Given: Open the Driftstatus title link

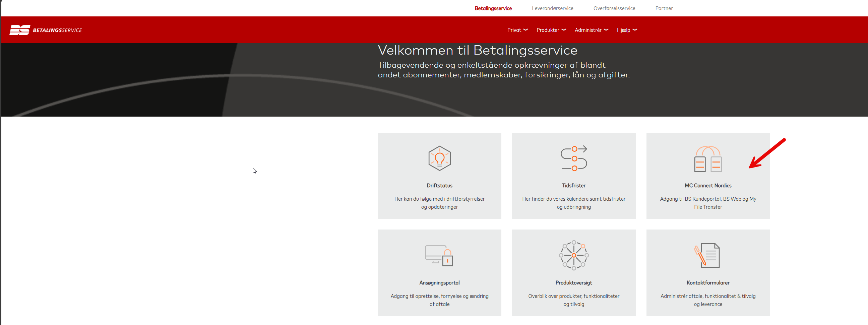Looking at the screenshot, I should [439, 186].
